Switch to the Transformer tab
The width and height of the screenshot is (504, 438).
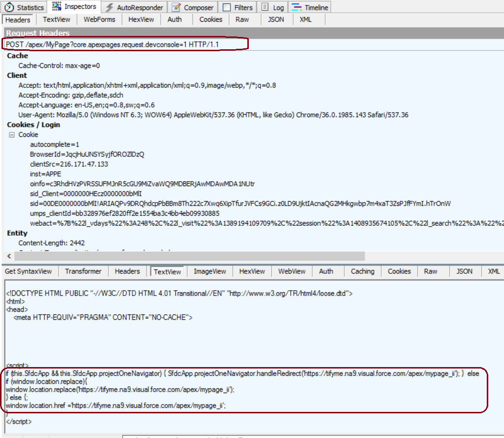point(83,271)
